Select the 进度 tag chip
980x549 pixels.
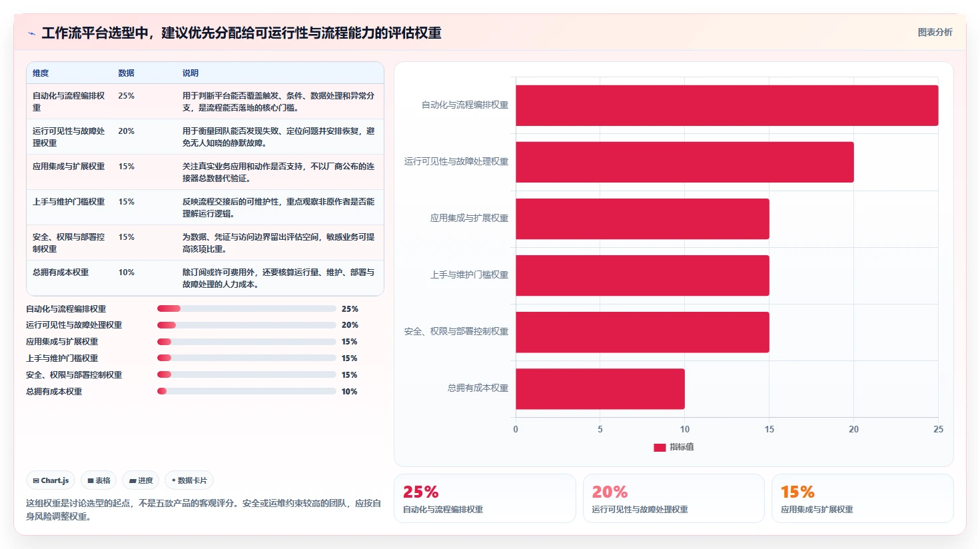141,480
